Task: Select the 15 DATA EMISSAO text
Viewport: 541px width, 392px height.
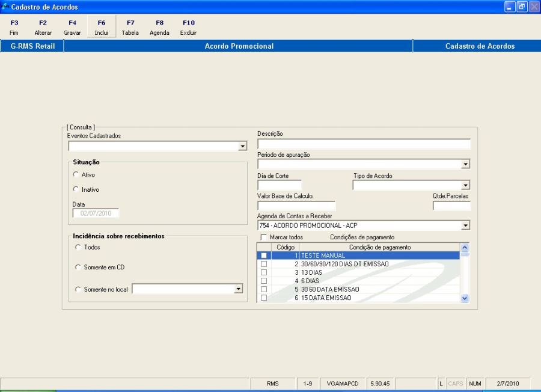Action: [x=326, y=298]
